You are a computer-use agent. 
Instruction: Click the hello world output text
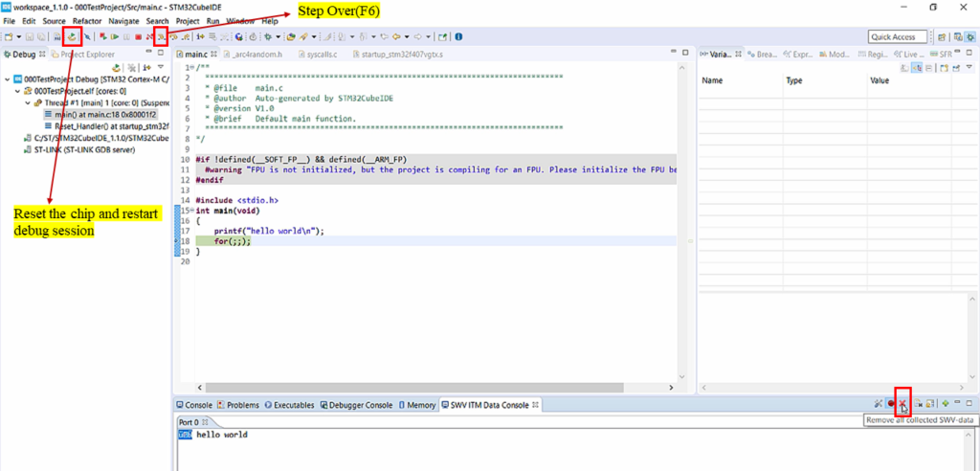[222, 434]
